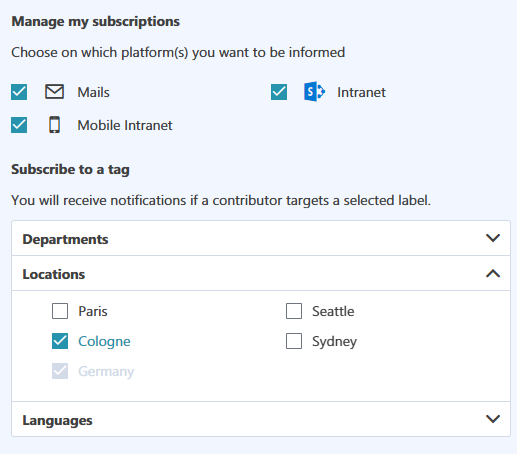The image size is (517, 454).
Task: Collapse the Locations section chevron
Action: tap(493, 274)
